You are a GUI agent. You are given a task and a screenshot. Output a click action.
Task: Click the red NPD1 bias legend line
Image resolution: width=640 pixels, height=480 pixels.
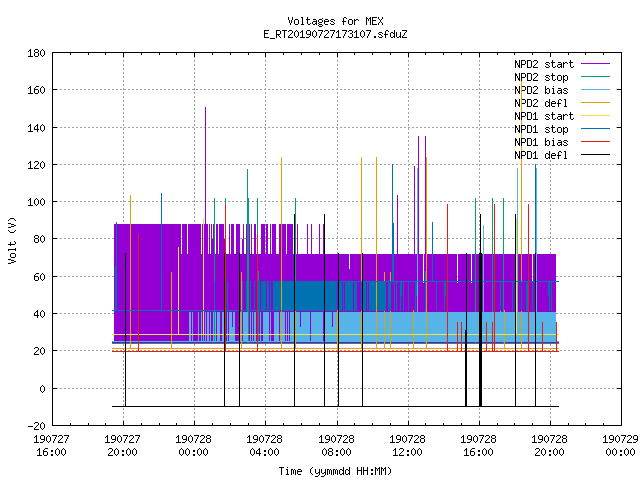(x=596, y=142)
